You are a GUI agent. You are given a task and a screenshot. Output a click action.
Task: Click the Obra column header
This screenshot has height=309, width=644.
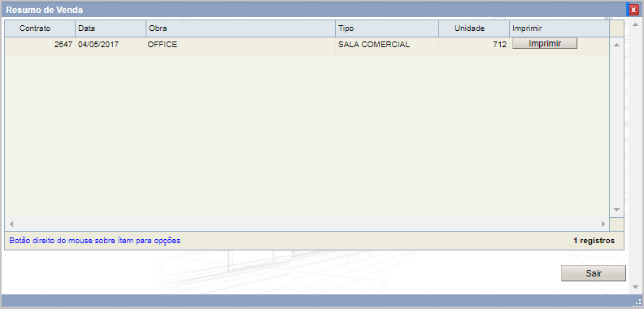pyautogui.click(x=241, y=28)
